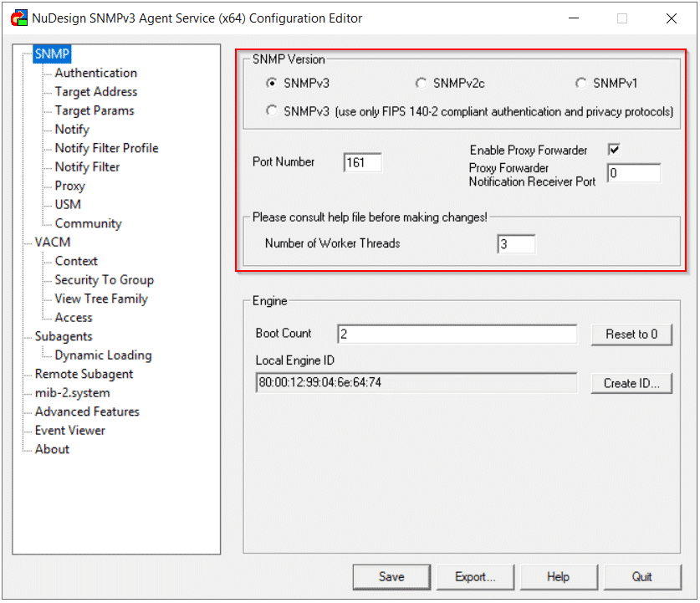Select the SNMPv1 radio button

[x=580, y=83]
